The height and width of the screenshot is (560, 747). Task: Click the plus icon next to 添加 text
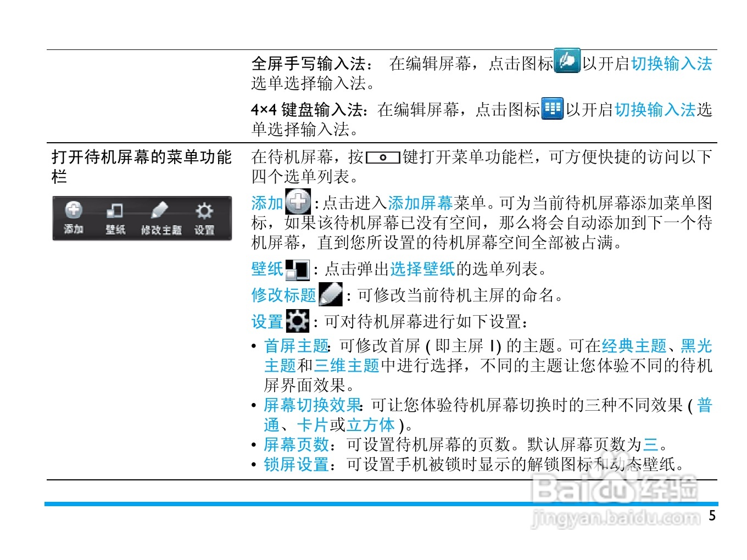tap(298, 201)
